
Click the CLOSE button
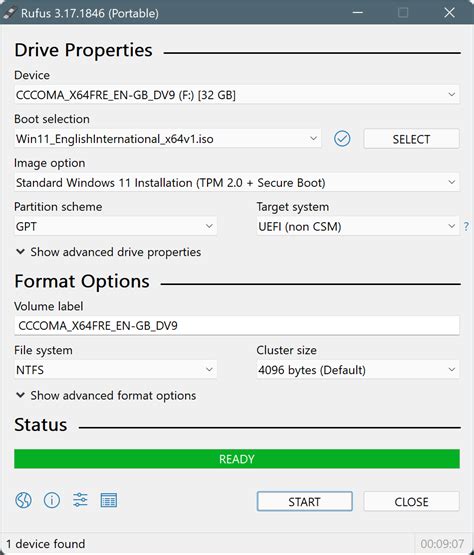pos(411,501)
